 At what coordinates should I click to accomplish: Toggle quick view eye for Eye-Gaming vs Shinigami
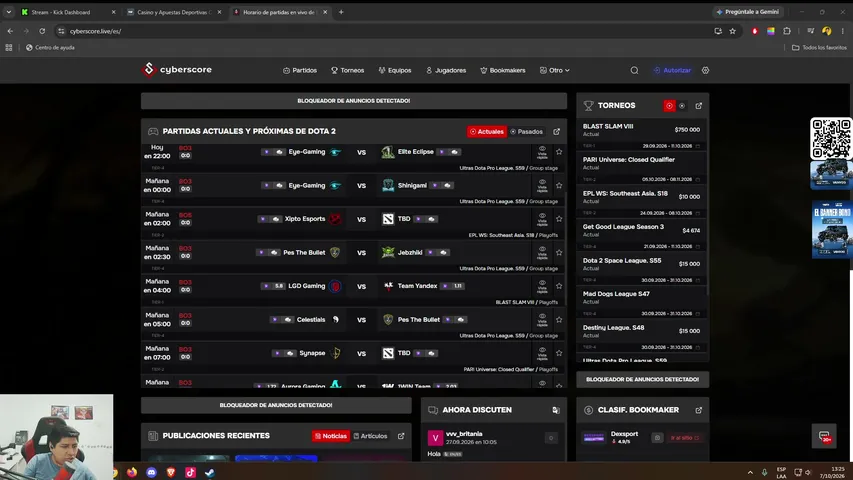tap(542, 186)
